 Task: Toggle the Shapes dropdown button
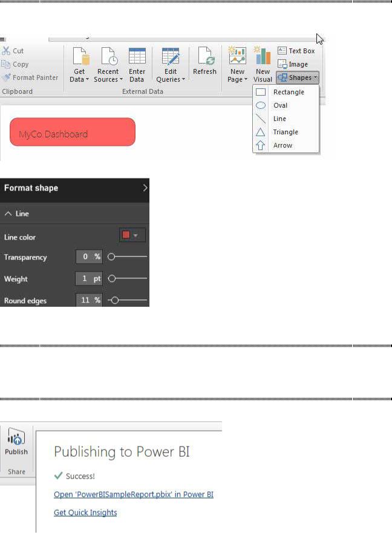point(298,77)
